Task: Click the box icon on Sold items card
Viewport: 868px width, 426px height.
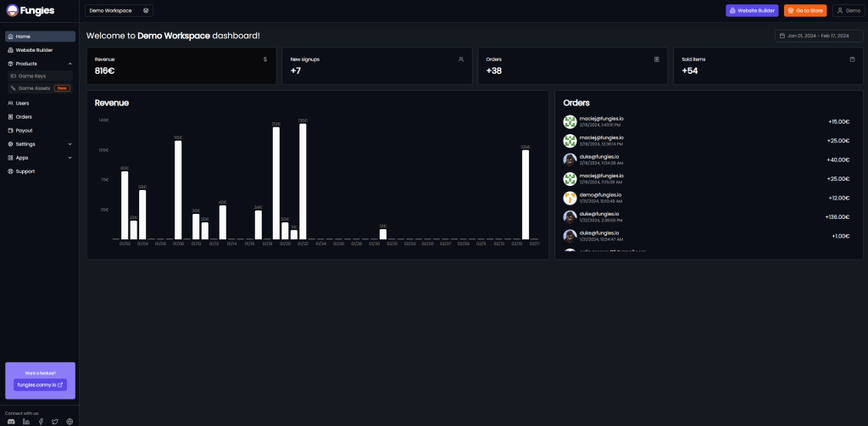Action: [852, 59]
